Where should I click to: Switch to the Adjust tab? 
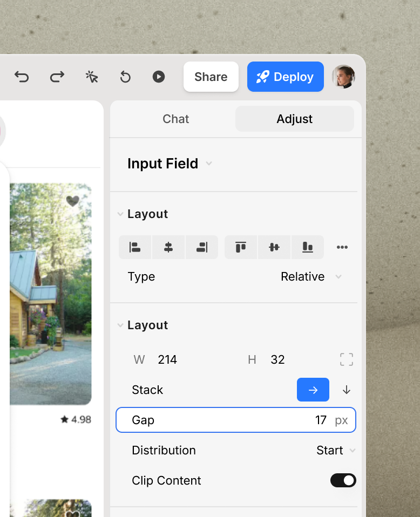(295, 119)
